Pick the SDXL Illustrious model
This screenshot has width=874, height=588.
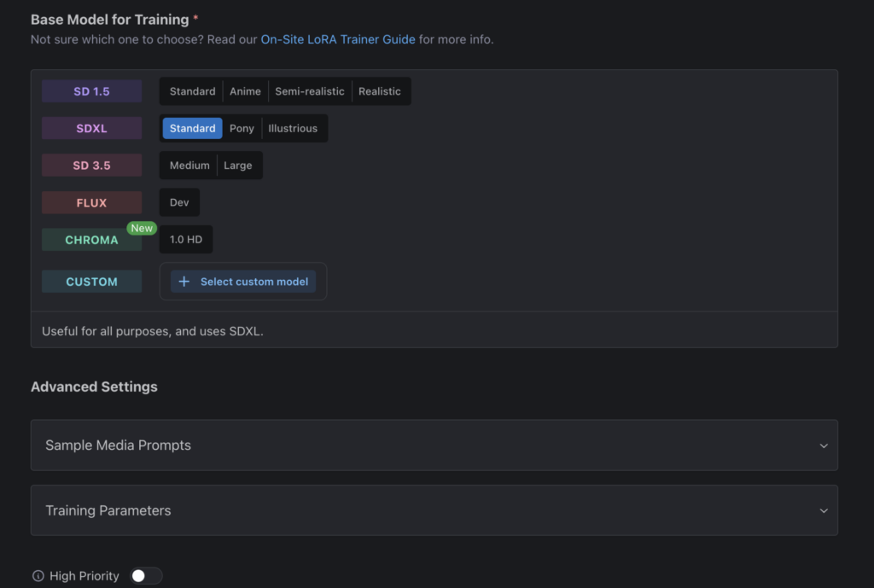coord(293,129)
